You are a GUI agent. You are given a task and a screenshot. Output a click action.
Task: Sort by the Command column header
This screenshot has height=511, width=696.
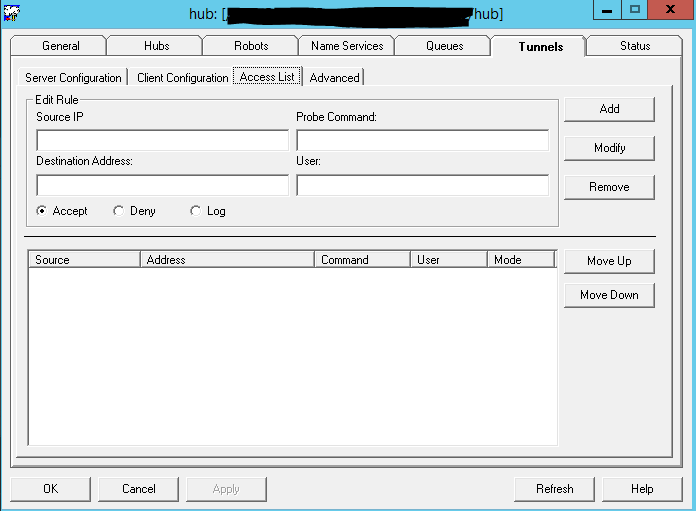(362, 260)
